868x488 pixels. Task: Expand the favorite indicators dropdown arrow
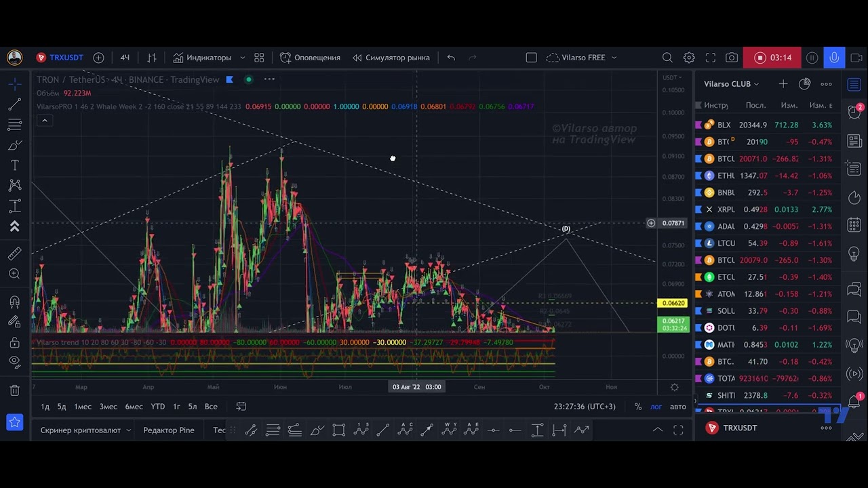(243, 58)
